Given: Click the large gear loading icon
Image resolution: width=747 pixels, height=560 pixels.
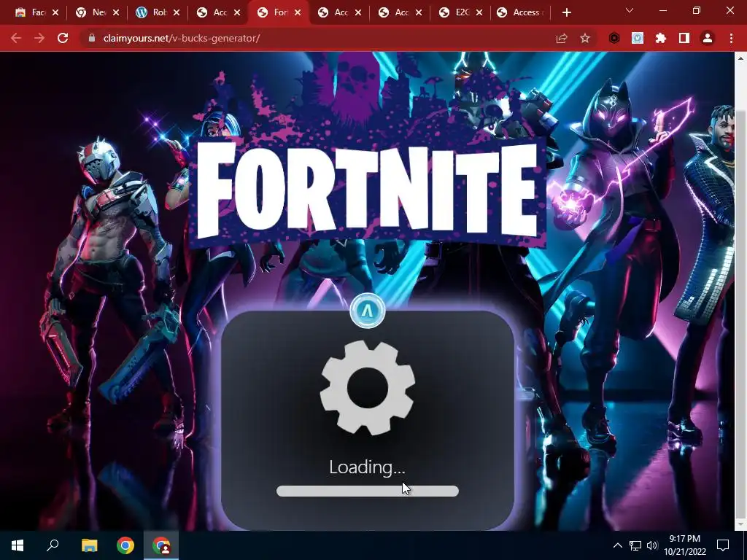Looking at the screenshot, I should (x=368, y=388).
